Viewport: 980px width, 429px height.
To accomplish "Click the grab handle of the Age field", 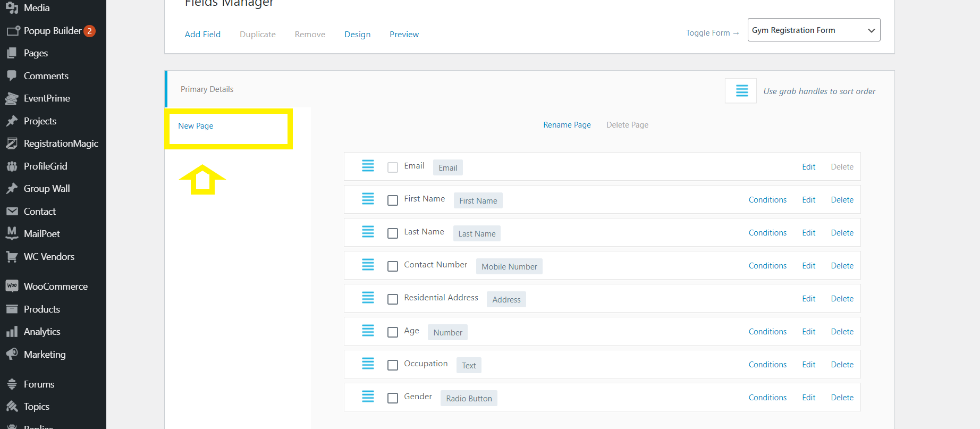I will [x=368, y=331].
